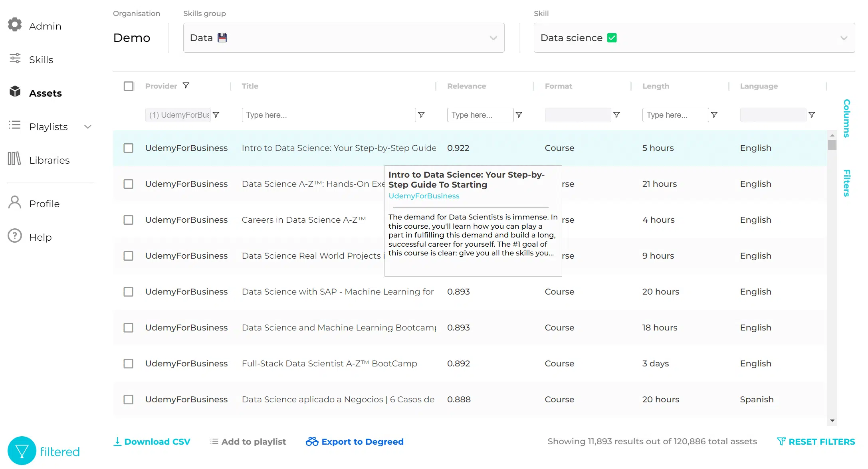Click funnel icon next to provider filter box
The width and height of the screenshot is (868, 469).
click(216, 115)
